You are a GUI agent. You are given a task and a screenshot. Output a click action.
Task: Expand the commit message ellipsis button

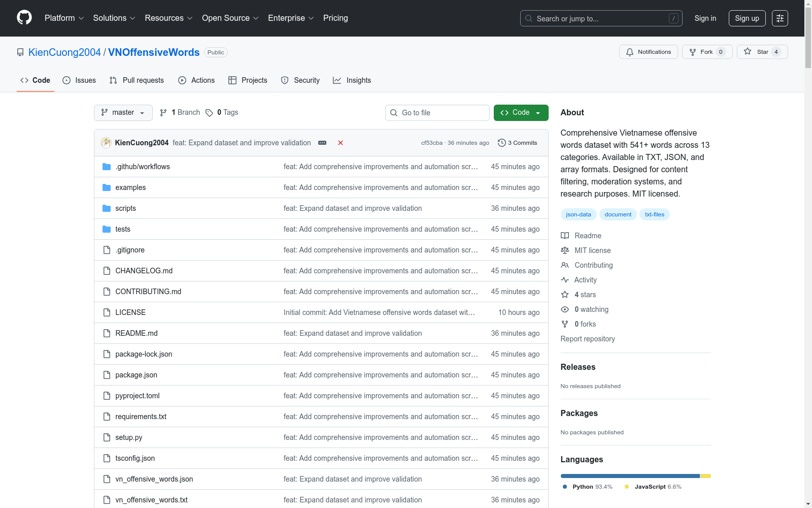click(x=322, y=143)
